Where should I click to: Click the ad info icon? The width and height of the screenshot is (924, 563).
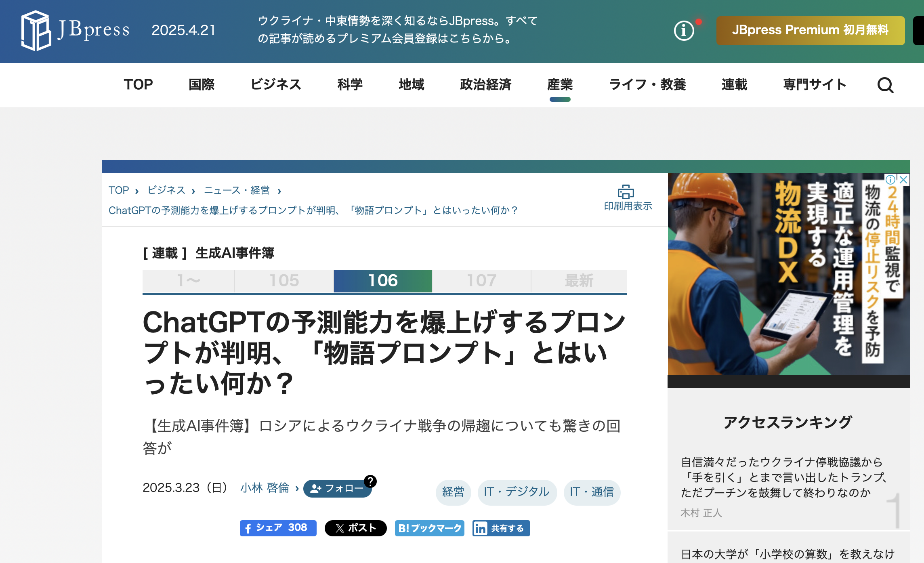click(890, 180)
